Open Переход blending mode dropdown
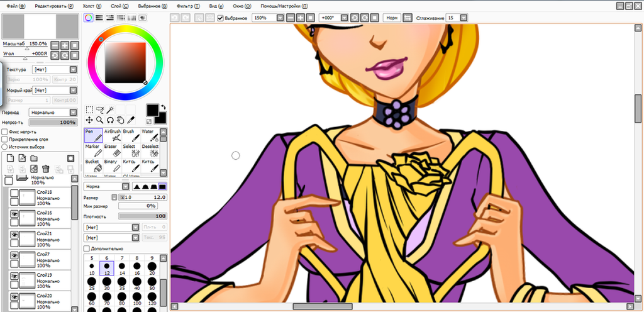Viewport: 644px width, 312px height. tap(53, 112)
